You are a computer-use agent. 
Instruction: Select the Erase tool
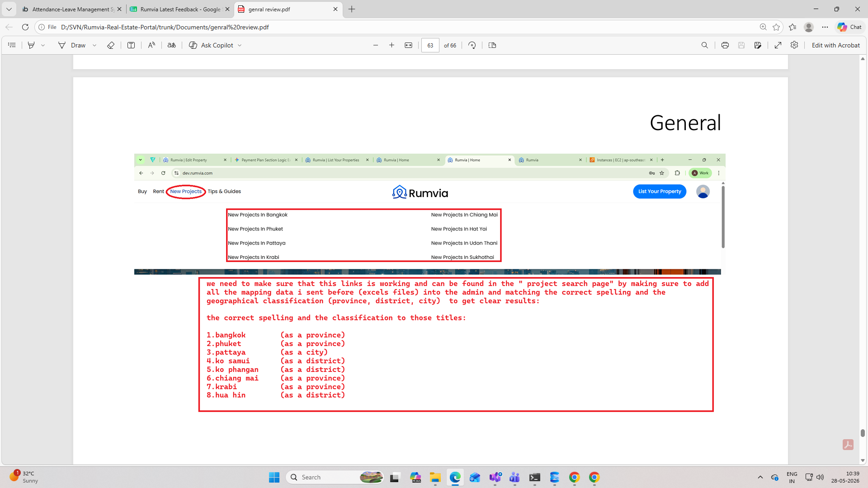point(110,45)
